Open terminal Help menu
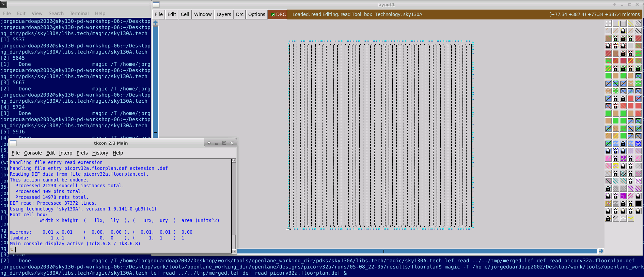Image resolution: width=644 pixels, height=277 pixels. click(100, 13)
